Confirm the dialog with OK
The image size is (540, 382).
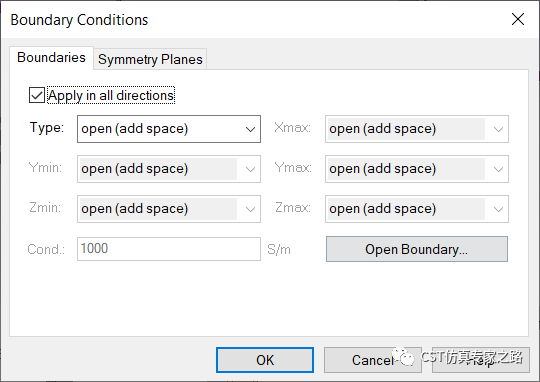pos(265,360)
